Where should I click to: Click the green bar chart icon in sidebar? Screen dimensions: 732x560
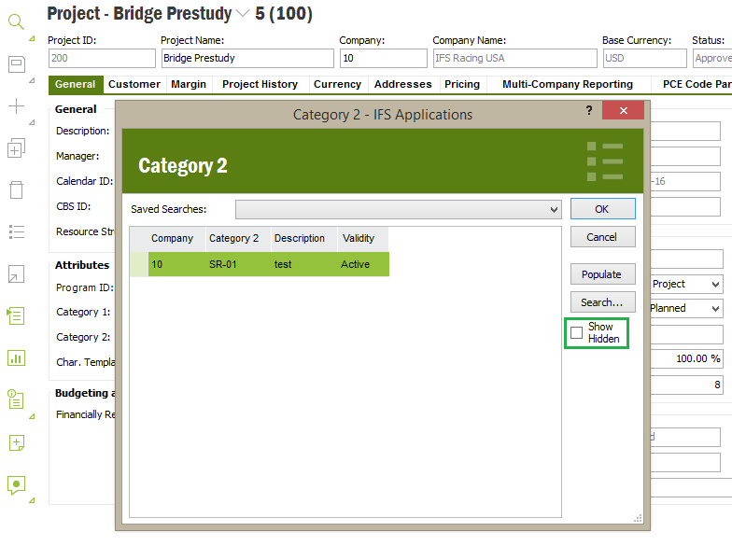click(17, 358)
